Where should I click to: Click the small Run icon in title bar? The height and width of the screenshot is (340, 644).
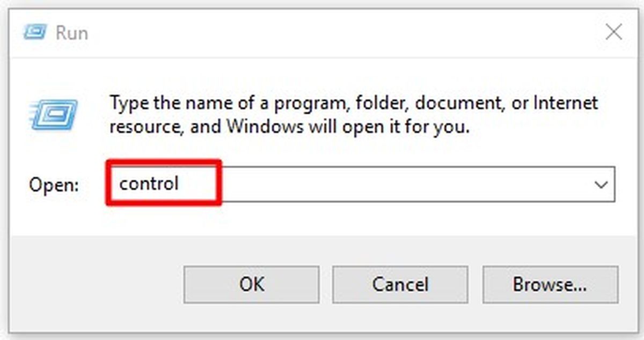(35, 33)
